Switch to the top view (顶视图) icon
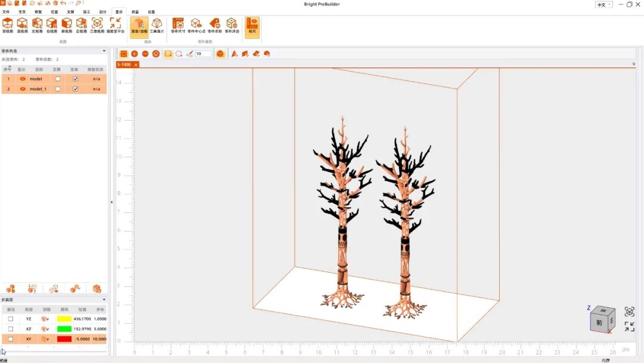This screenshot has width=644, height=363. pos(8,24)
